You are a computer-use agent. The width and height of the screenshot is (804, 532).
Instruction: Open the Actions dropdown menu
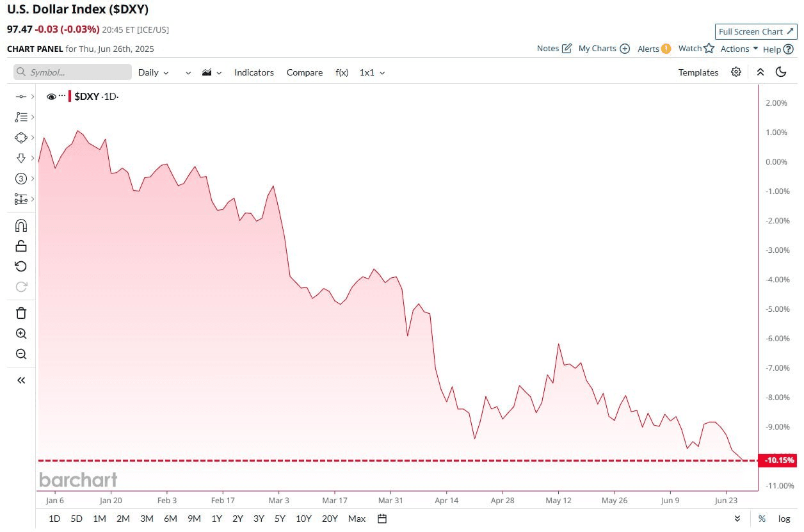[739, 49]
